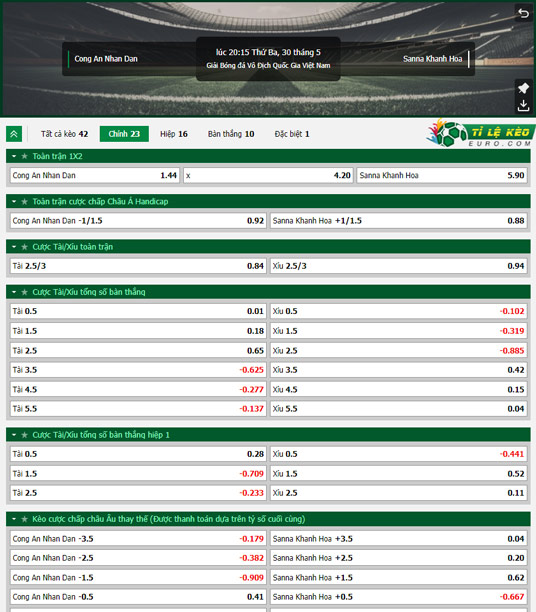The height and width of the screenshot is (612, 536).
Task: Collapse the Toàn trận 1X2 section
Action: pyautogui.click(x=14, y=156)
